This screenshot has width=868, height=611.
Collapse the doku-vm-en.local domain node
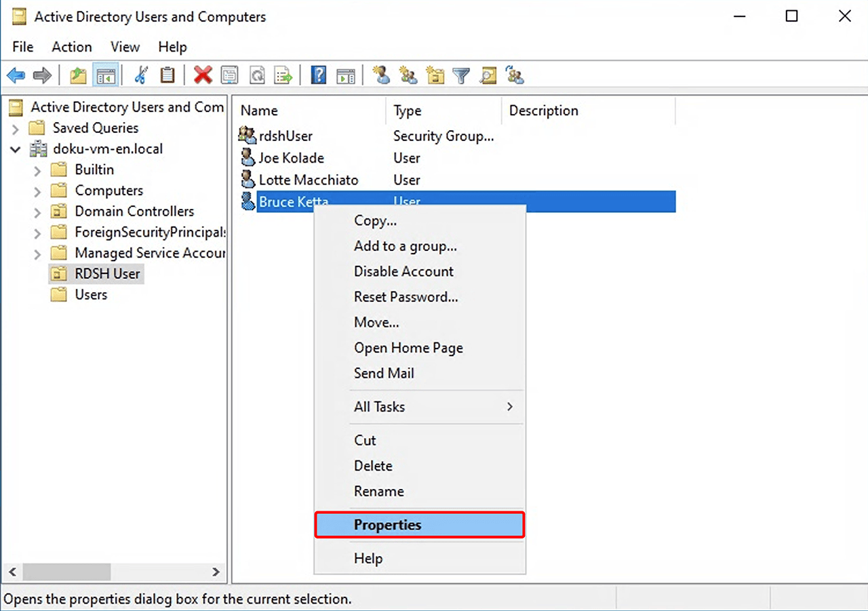(16, 149)
